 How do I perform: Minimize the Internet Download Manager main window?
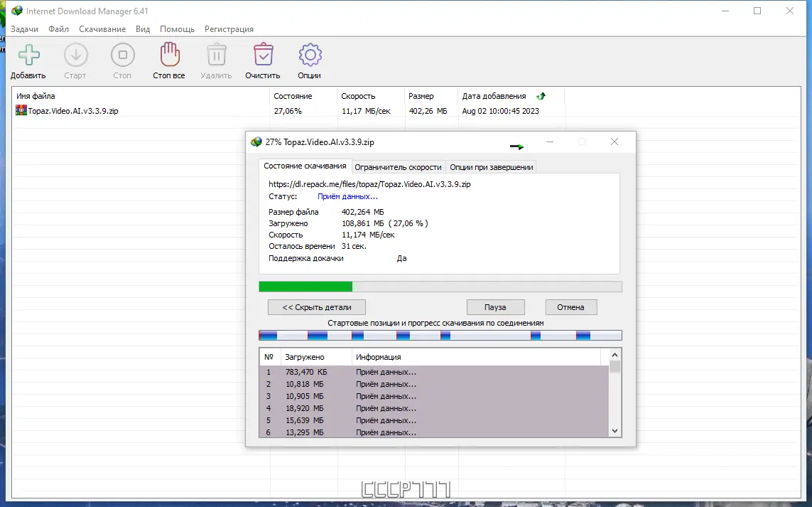click(725, 11)
